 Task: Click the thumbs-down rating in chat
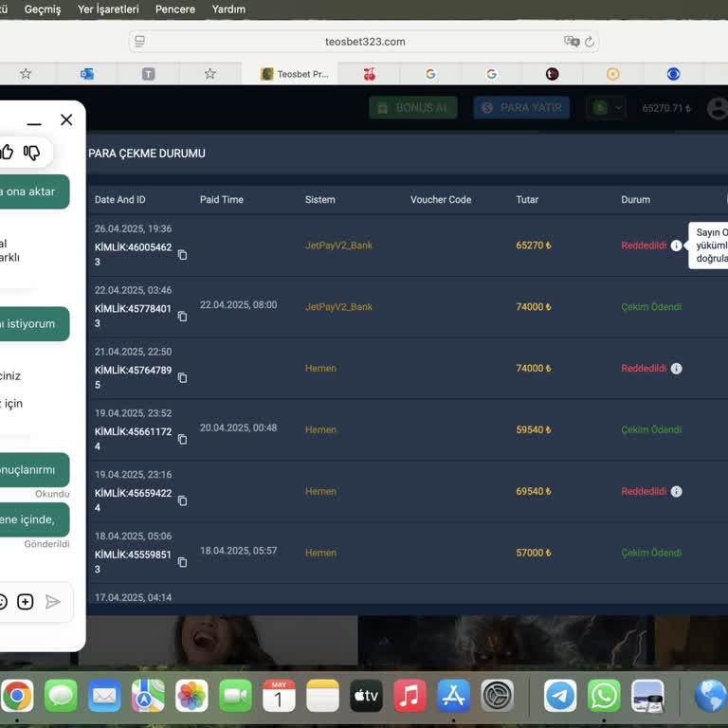32,153
